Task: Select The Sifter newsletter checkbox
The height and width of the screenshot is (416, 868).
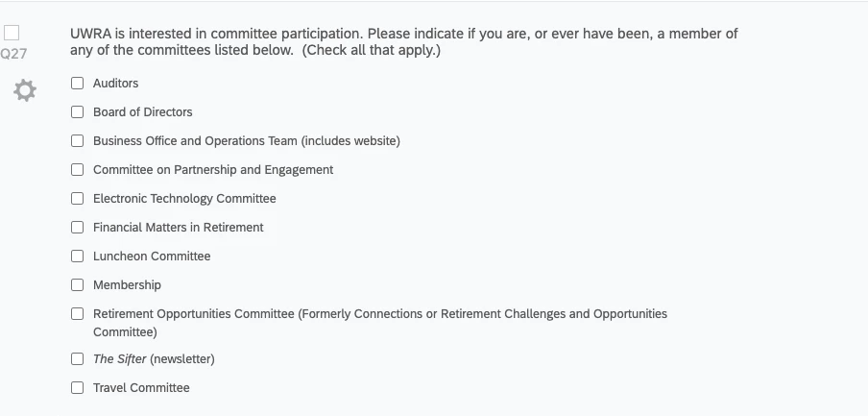Action: 78,359
